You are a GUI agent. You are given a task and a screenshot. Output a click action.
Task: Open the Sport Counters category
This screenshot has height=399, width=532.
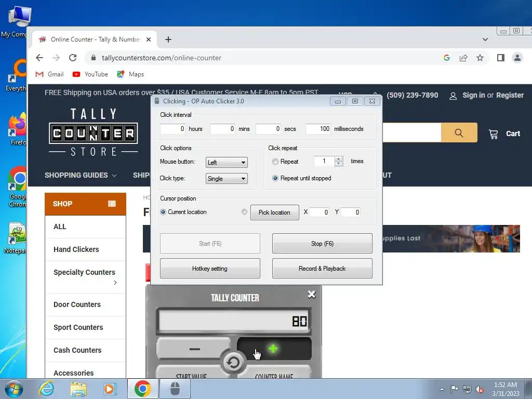[78, 327]
